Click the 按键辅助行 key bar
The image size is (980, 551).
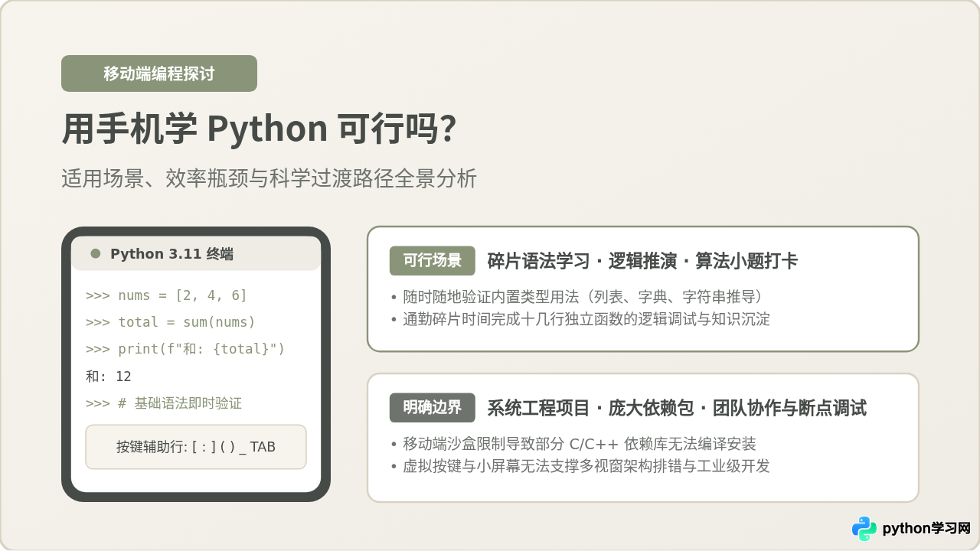tap(196, 447)
